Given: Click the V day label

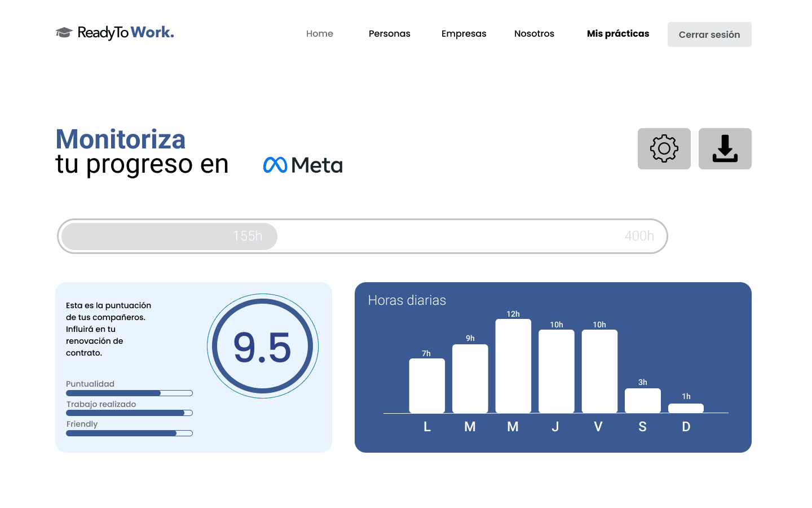Looking at the screenshot, I should coord(598,427).
